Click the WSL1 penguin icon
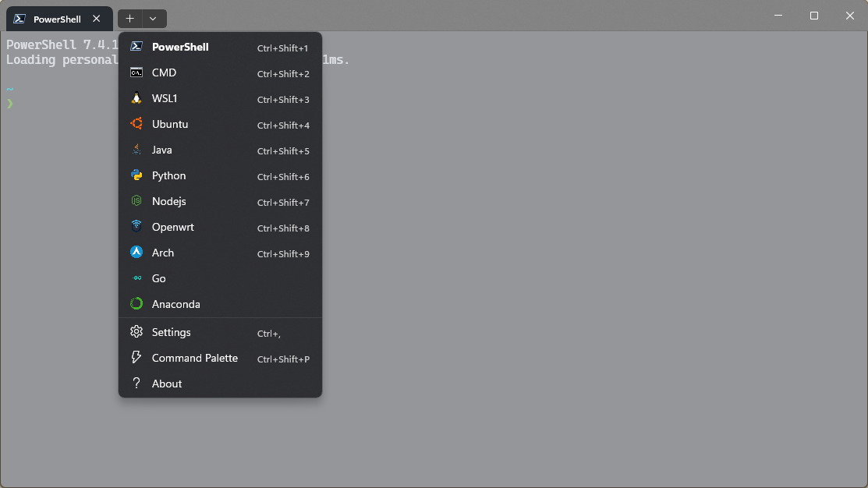 pyautogui.click(x=136, y=98)
